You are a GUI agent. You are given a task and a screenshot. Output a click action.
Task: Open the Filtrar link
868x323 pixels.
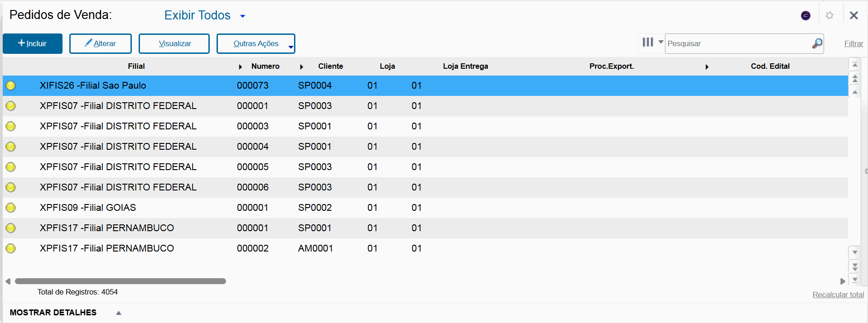pyautogui.click(x=854, y=43)
